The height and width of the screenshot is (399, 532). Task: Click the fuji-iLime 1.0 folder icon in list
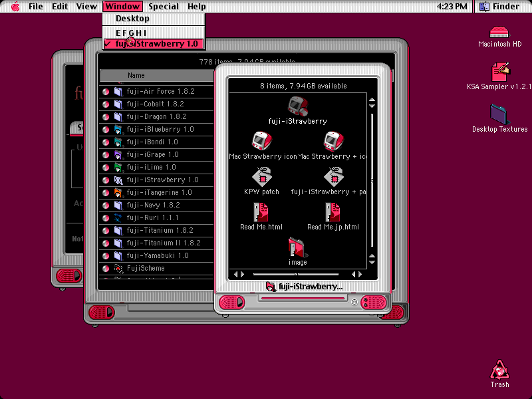[x=118, y=168]
